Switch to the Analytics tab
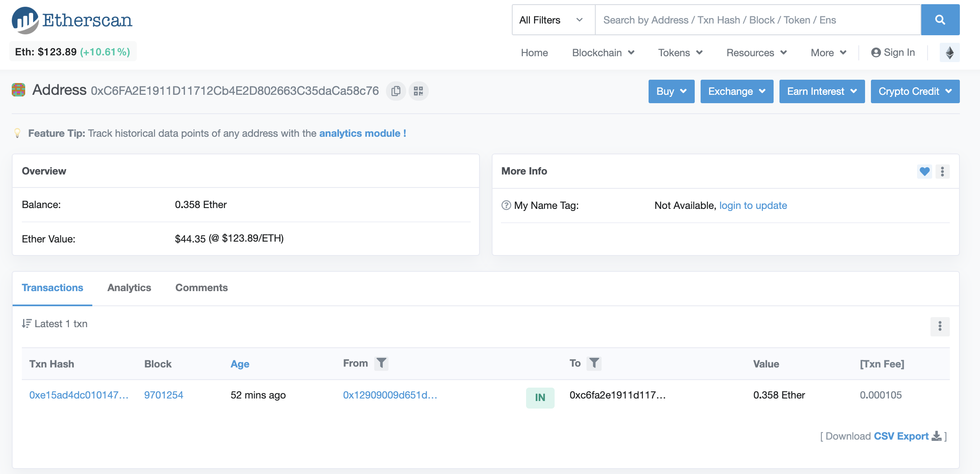Image resolution: width=980 pixels, height=474 pixels. pos(129,288)
